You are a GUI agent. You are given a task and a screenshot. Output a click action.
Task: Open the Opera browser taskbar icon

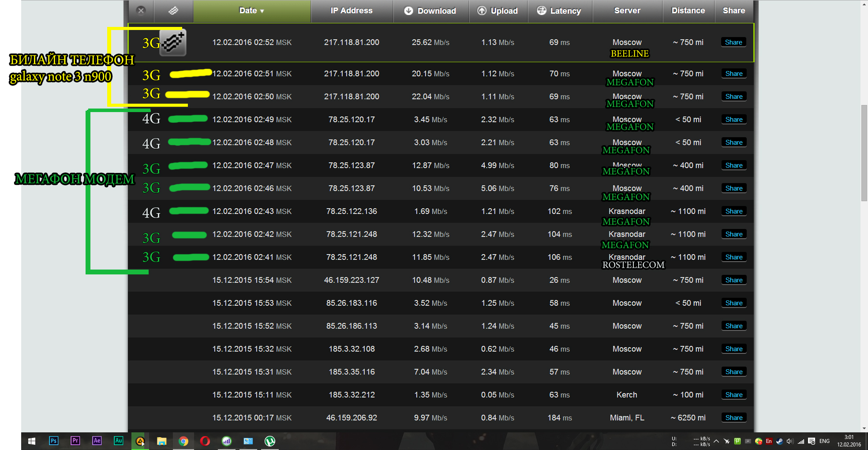pyautogui.click(x=205, y=441)
